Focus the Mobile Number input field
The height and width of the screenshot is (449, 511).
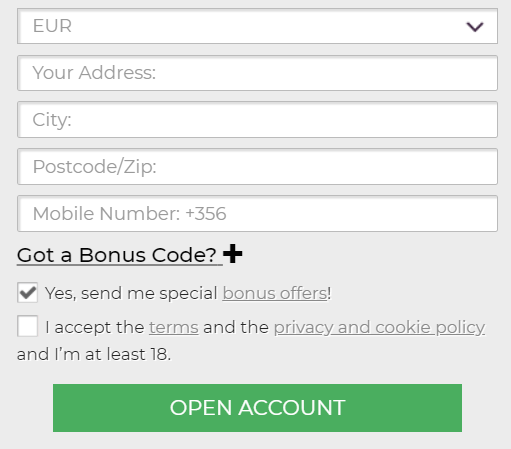click(x=257, y=214)
